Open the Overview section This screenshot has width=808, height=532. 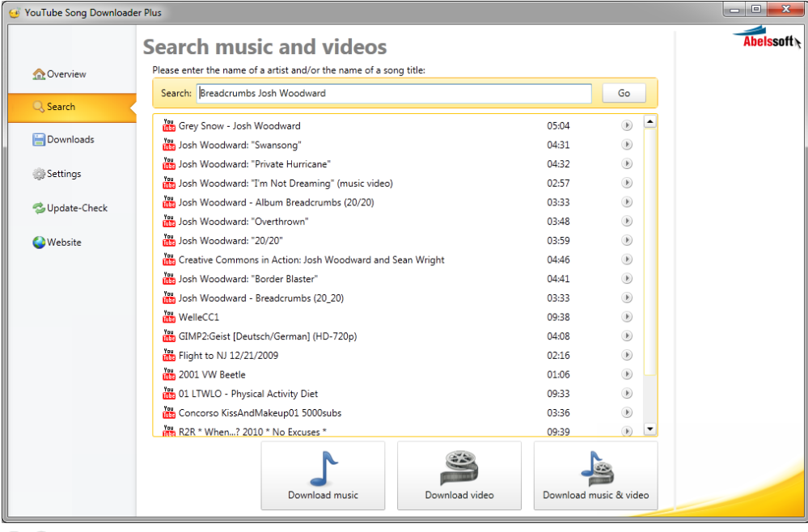pyautogui.click(x=60, y=74)
